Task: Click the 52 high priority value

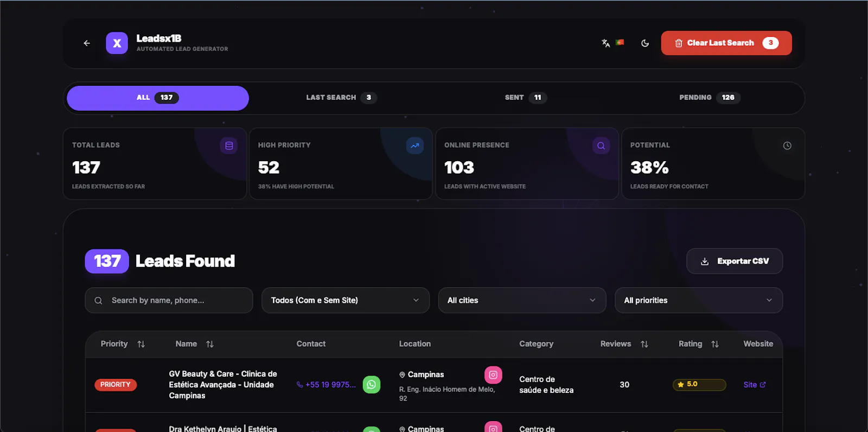Action: coord(269,168)
